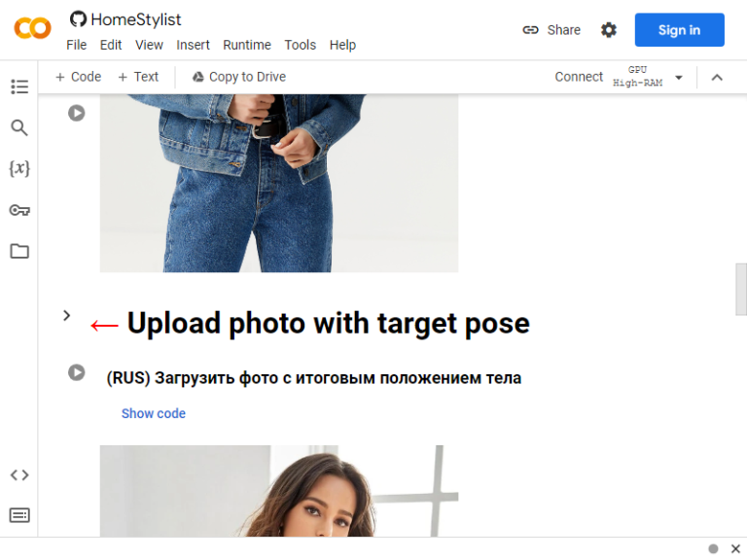Run the cell showing the denim outfit image

pyautogui.click(x=76, y=114)
